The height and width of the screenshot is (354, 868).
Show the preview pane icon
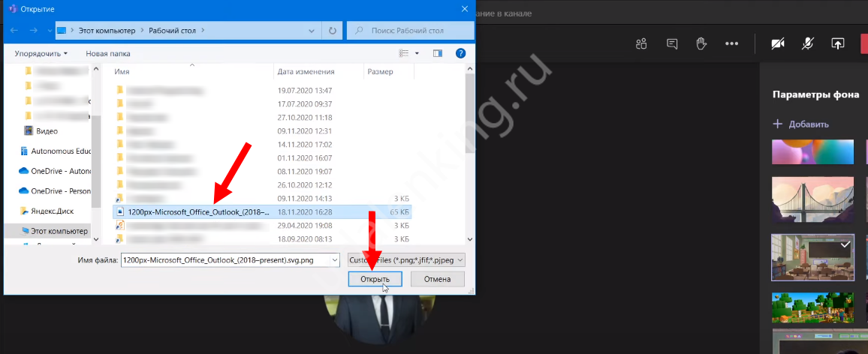coord(438,53)
